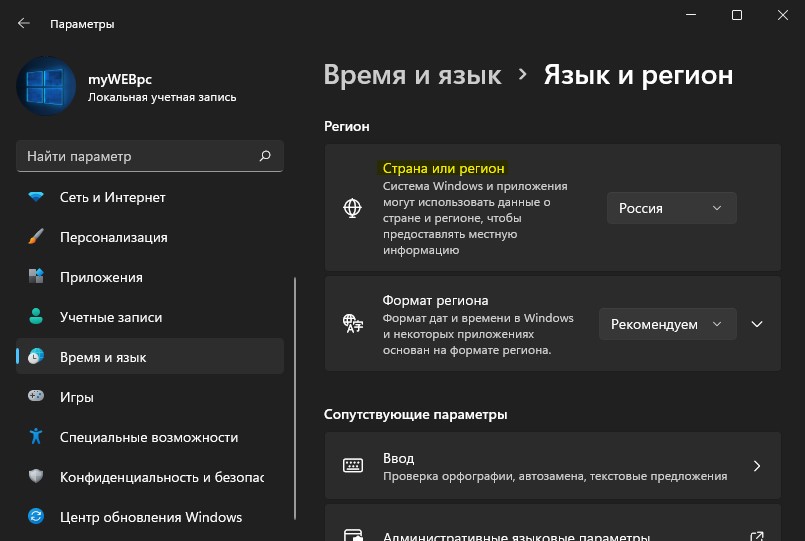Image resolution: width=805 pixels, height=541 pixels.
Task: Click the external link icon for Административные параметры
Action: 757,536
